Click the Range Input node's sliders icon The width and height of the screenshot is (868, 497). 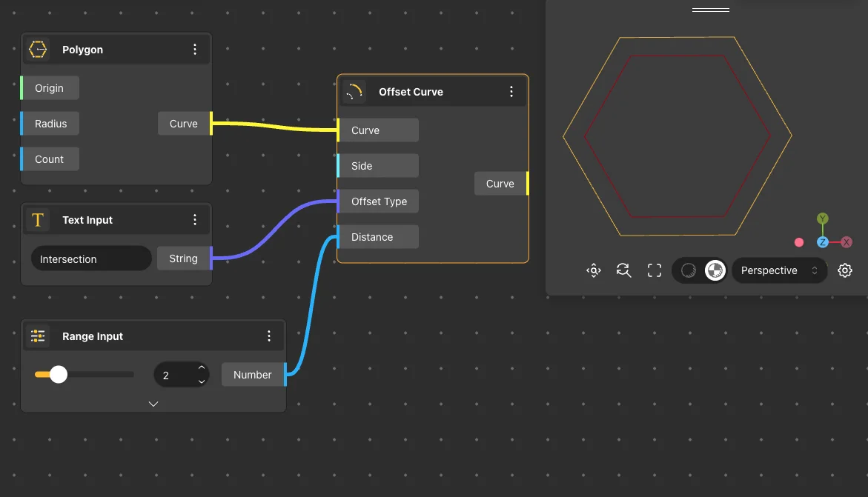[x=38, y=336]
